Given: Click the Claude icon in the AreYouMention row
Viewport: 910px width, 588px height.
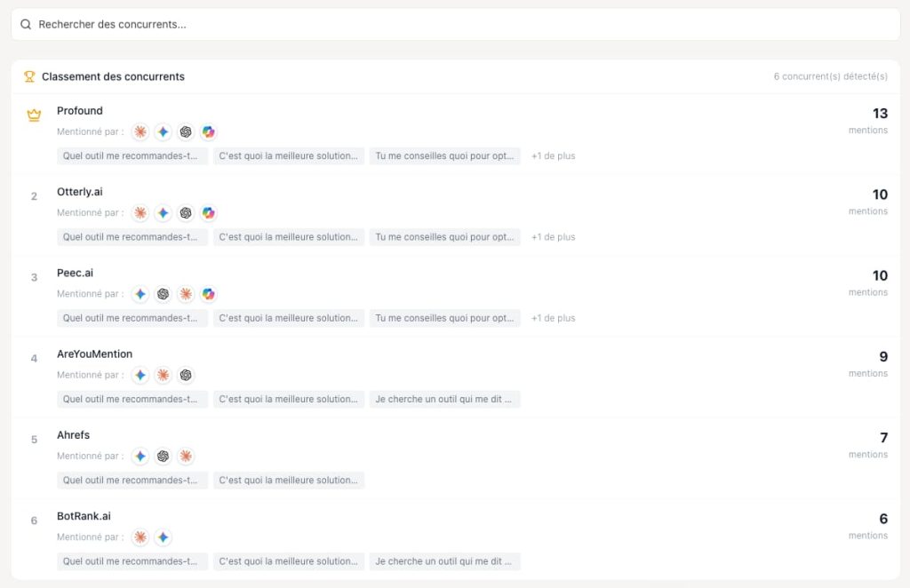Looking at the screenshot, I should (x=164, y=375).
